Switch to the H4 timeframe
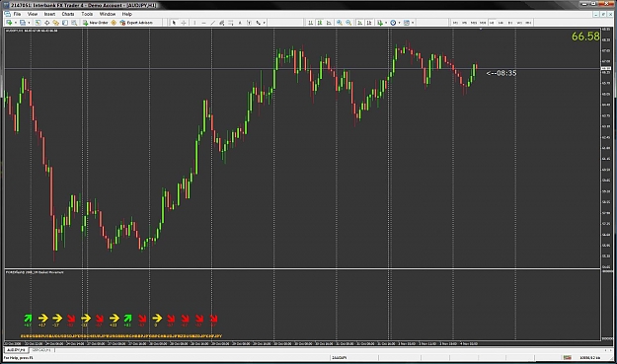This screenshot has height=364, width=617. [501, 23]
